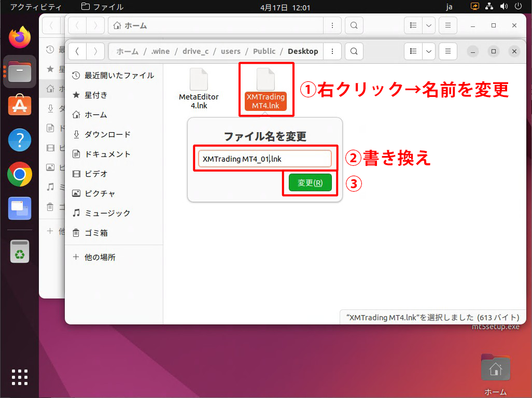Click the .wine breadcrumb in path bar
The image size is (532, 398).
(160, 51)
